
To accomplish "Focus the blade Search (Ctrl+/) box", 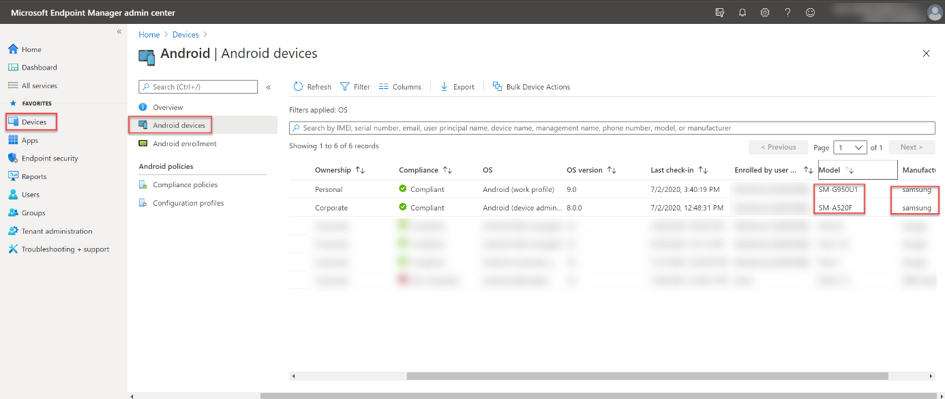I will tap(198, 87).
